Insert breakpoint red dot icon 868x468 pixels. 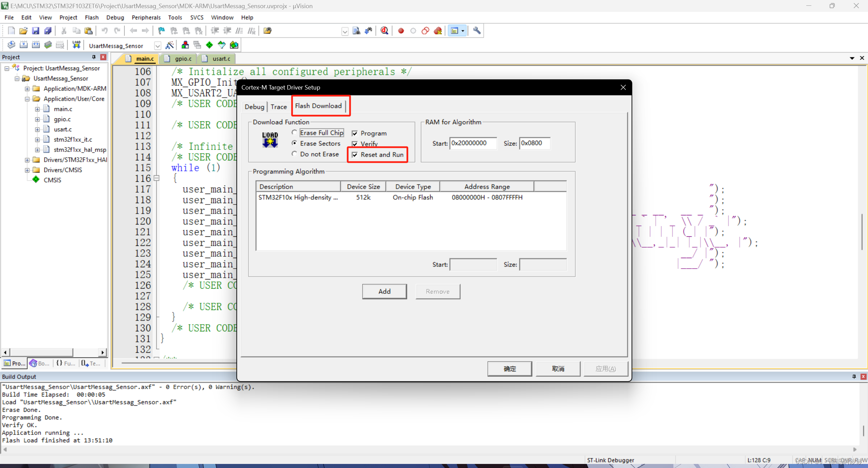401,31
